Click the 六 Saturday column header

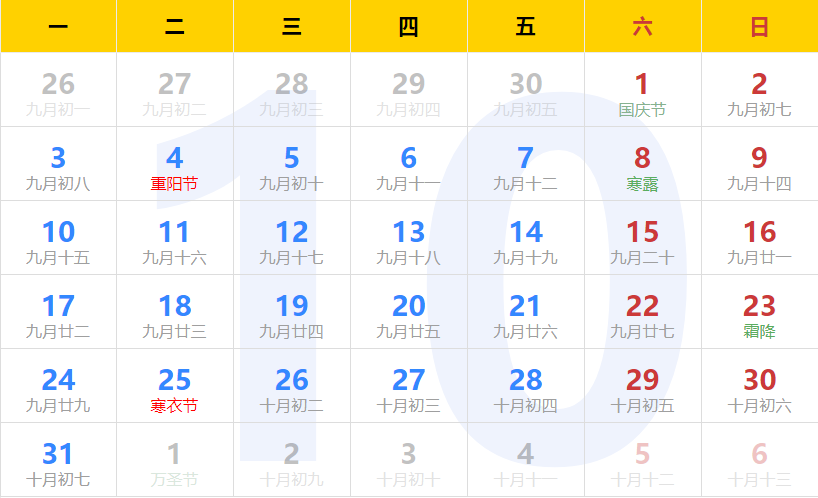click(x=642, y=27)
